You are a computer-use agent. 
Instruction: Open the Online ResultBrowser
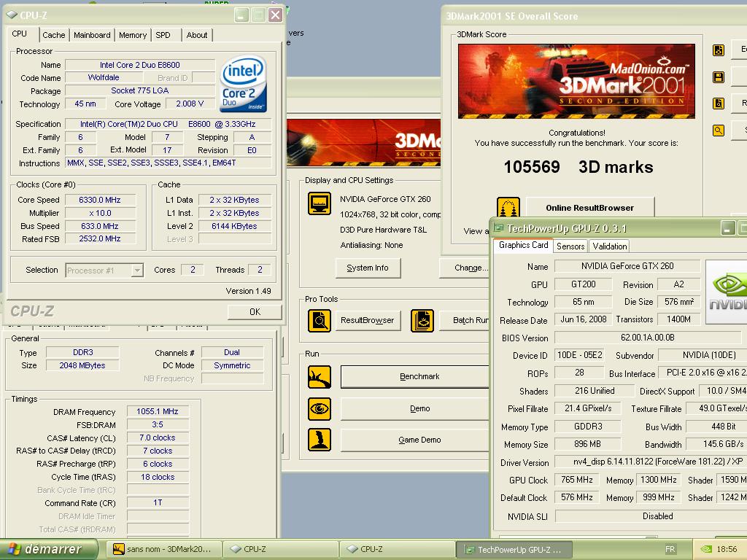pyautogui.click(x=589, y=208)
